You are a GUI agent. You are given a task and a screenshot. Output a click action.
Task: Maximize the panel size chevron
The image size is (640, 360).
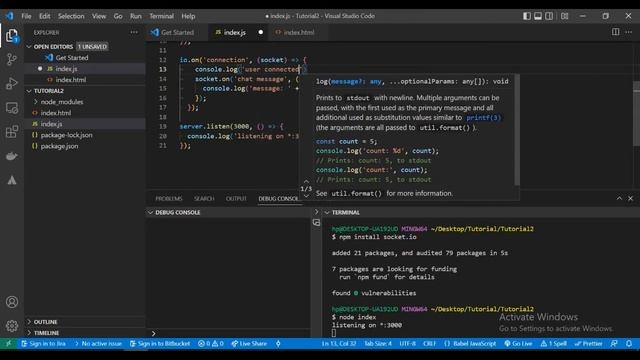[619, 198]
